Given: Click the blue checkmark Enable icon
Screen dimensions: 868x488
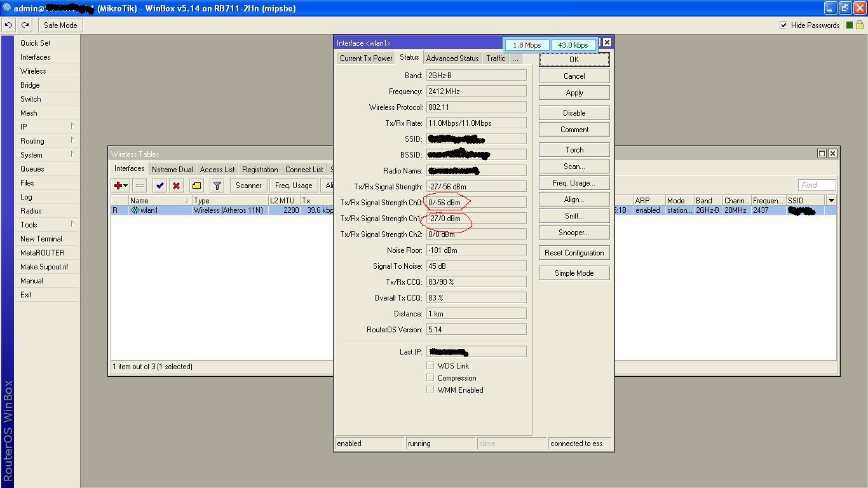Looking at the screenshot, I should tap(159, 186).
